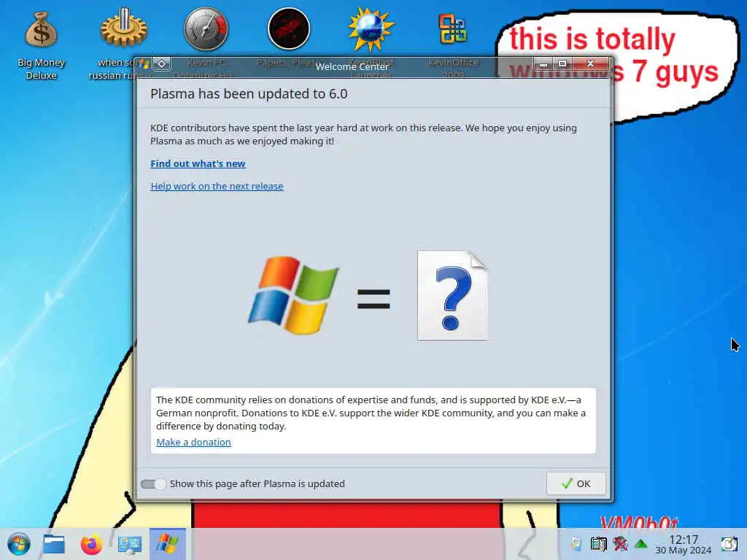
Task: Open Big Money Deluxe desktop icon
Action: (x=41, y=45)
